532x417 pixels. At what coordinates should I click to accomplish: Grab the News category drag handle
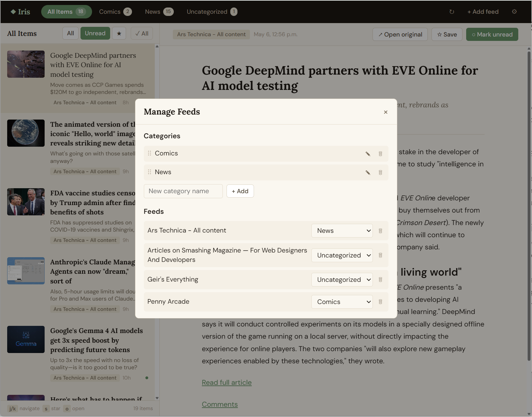[149, 172]
